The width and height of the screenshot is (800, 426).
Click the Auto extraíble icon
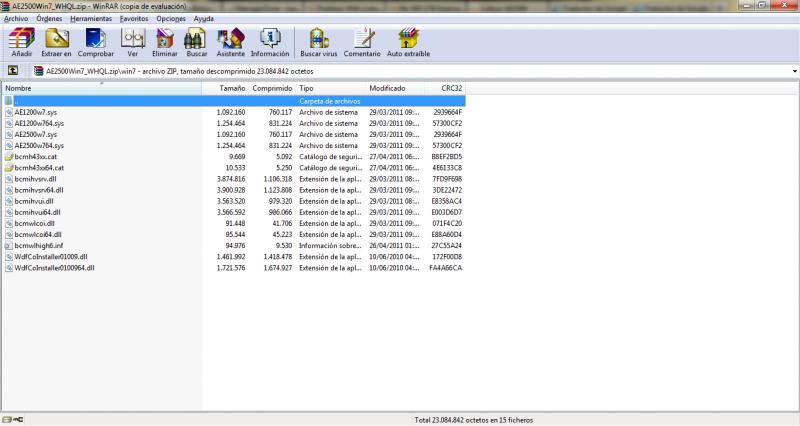tap(408, 39)
